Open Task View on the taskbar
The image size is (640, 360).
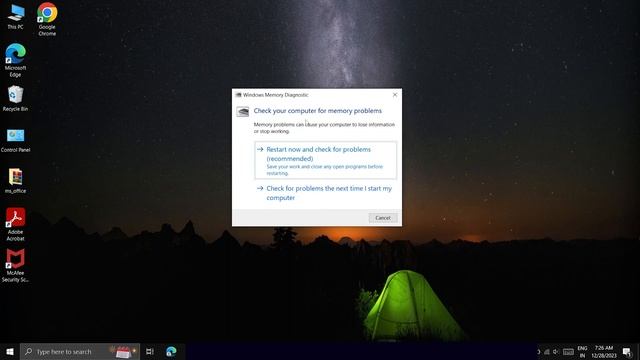(x=150, y=351)
